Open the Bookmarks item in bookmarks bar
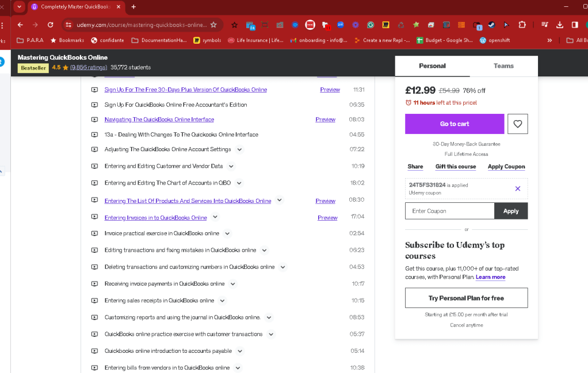The width and height of the screenshot is (588, 373). tap(67, 40)
